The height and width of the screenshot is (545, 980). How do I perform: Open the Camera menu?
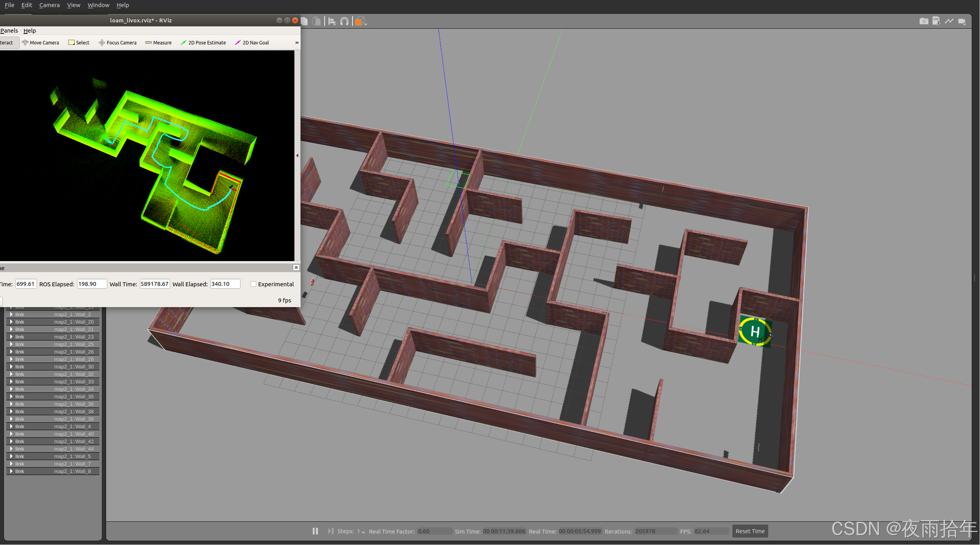[x=50, y=5]
